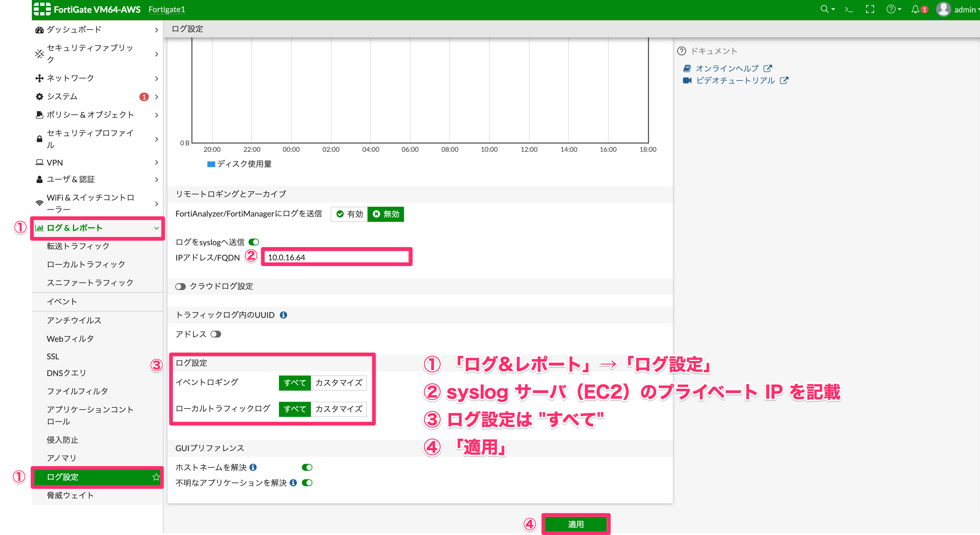Click the ディスク使用量 legend color box

point(211,164)
